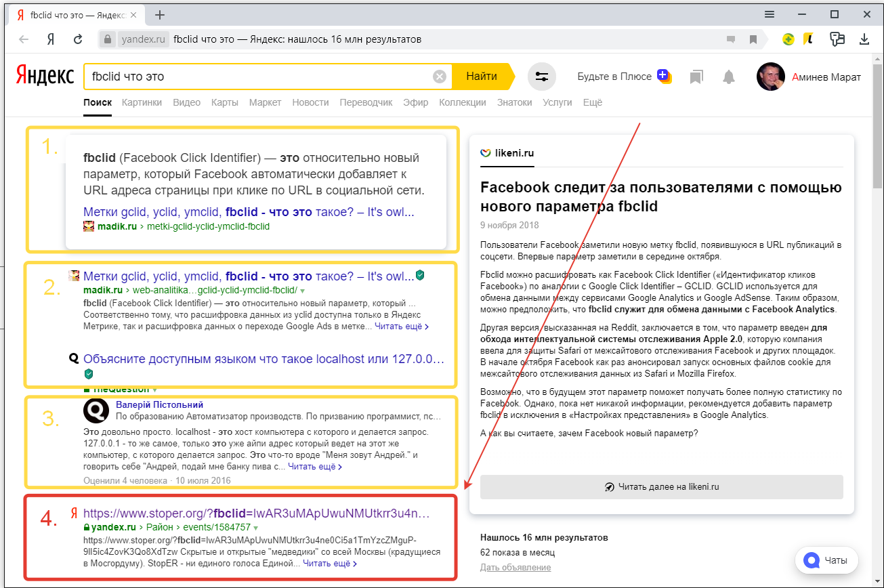The height and width of the screenshot is (588, 884).
Task: Open the Услуги tab
Action: 557,102
